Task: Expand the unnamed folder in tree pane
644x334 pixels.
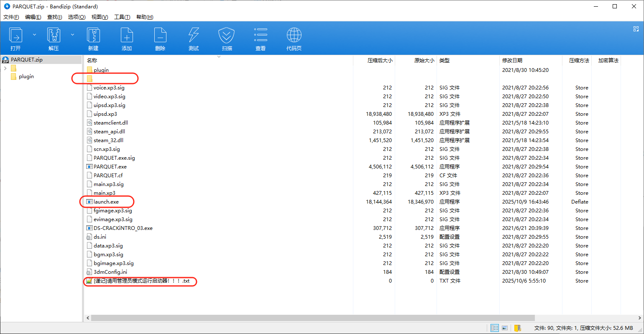Action: pos(5,68)
